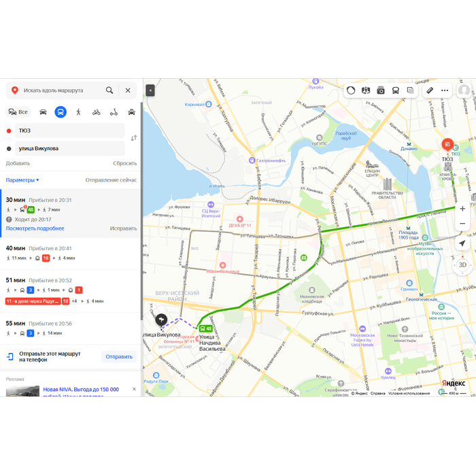This screenshot has height=476, width=476.
Task: Select the scooter route mode icon
Action: point(114,112)
